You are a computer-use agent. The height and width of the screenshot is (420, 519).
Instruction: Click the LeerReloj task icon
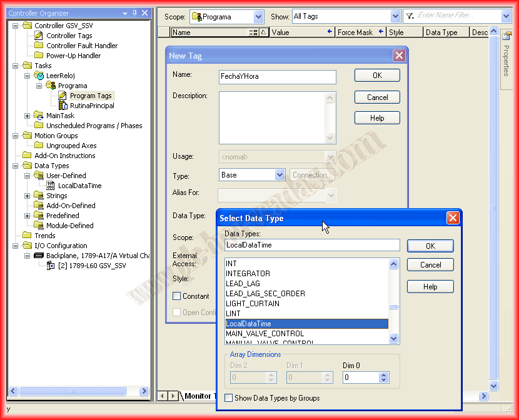39,76
